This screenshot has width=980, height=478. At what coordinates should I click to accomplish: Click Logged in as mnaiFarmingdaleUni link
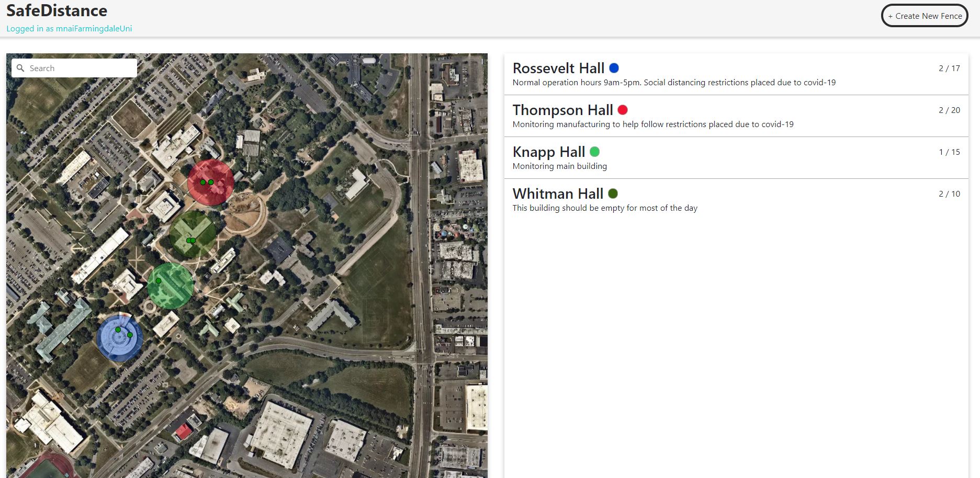(69, 29)
